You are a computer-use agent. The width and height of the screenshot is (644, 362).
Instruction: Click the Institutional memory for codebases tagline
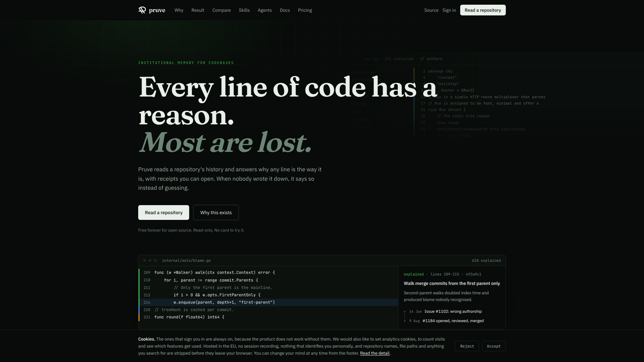click(186, 63)
